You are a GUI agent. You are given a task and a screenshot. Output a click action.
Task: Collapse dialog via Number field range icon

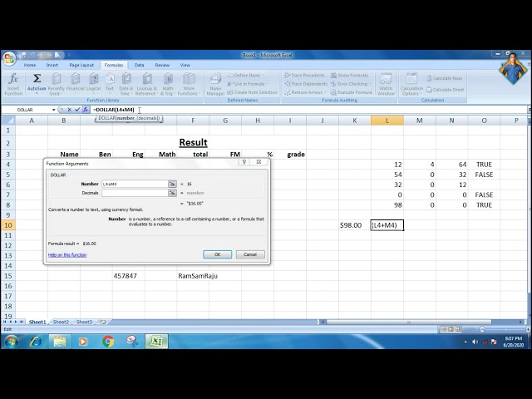click(172, 184)
